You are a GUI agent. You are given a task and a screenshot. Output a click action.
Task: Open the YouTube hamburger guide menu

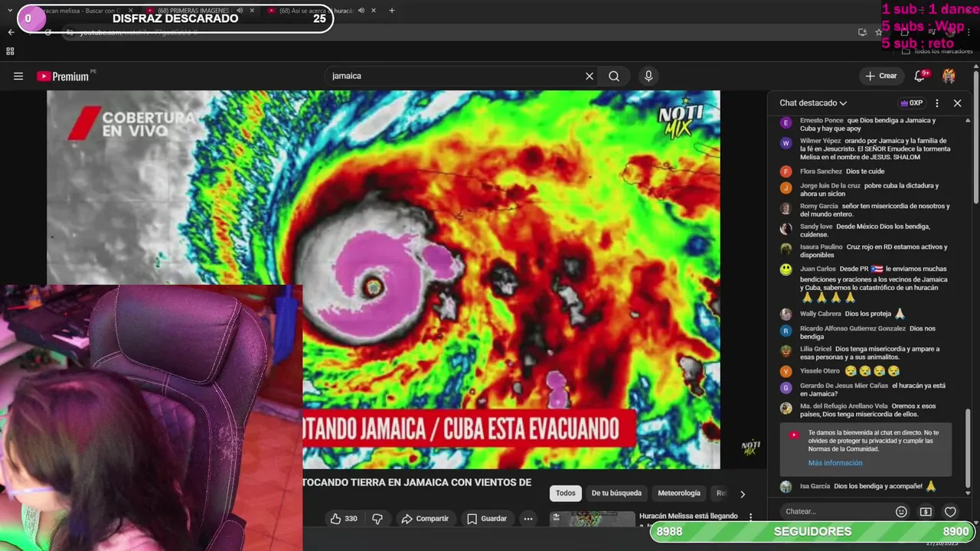click(x=18, y=76)
